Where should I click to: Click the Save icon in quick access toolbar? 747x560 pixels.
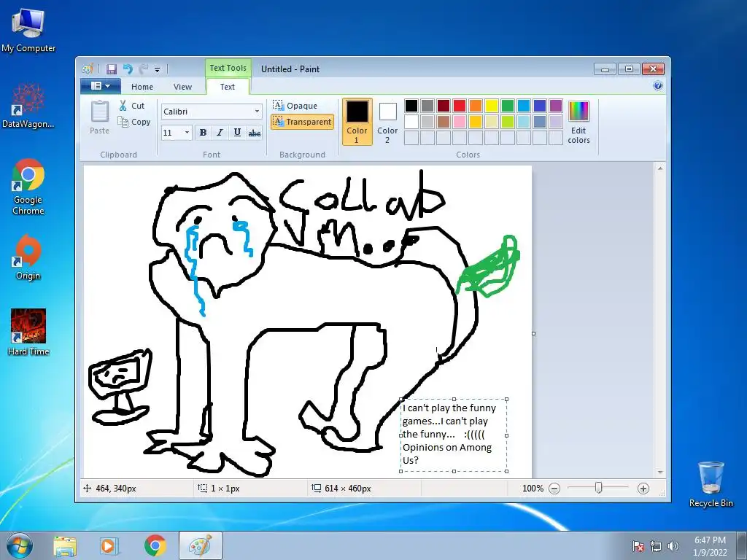(112, 69)
